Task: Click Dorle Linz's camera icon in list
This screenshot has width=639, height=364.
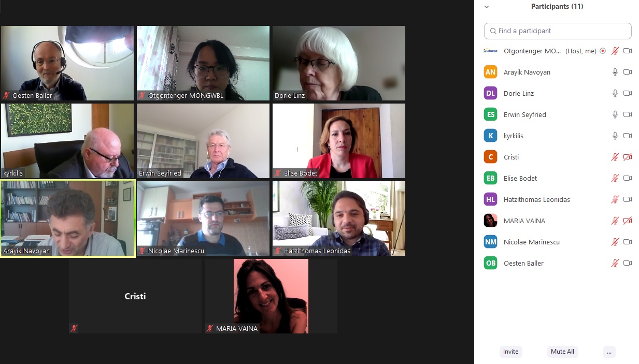Action: pos(628,93)
